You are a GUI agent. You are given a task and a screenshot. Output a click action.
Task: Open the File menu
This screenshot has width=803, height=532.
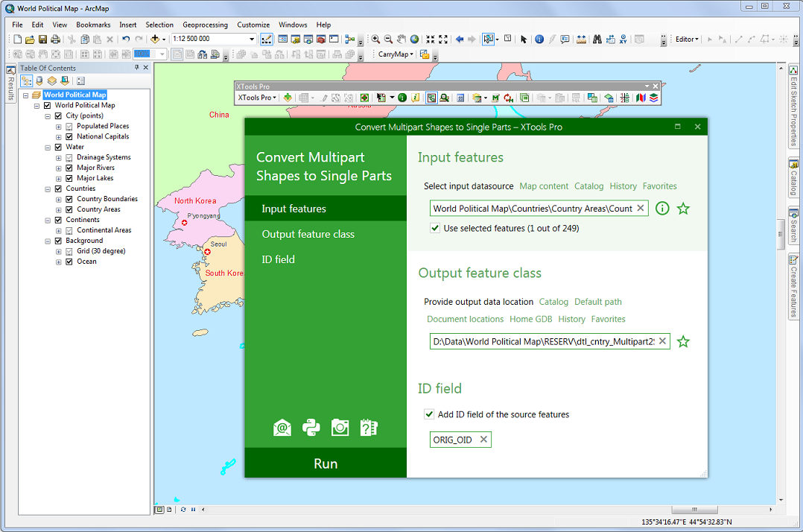pyautogui.click(x=17, y=25)
